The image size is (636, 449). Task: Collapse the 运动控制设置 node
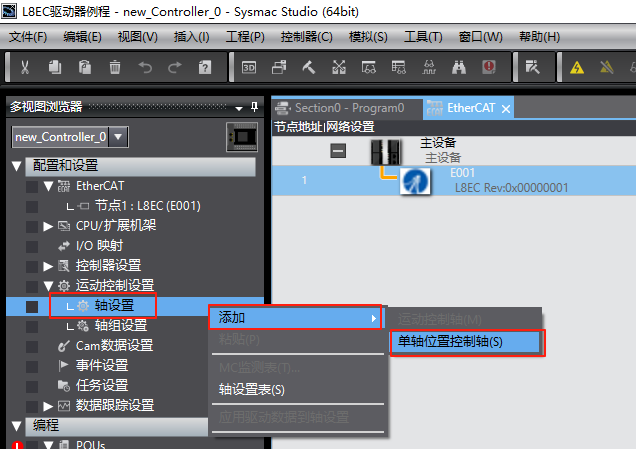click(x=48, y=286)
